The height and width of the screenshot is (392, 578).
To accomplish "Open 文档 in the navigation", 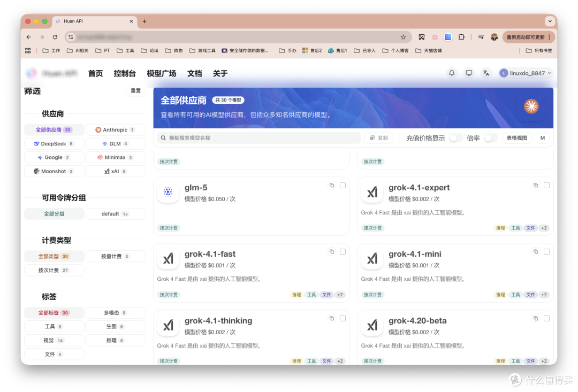I will (194, 73).
